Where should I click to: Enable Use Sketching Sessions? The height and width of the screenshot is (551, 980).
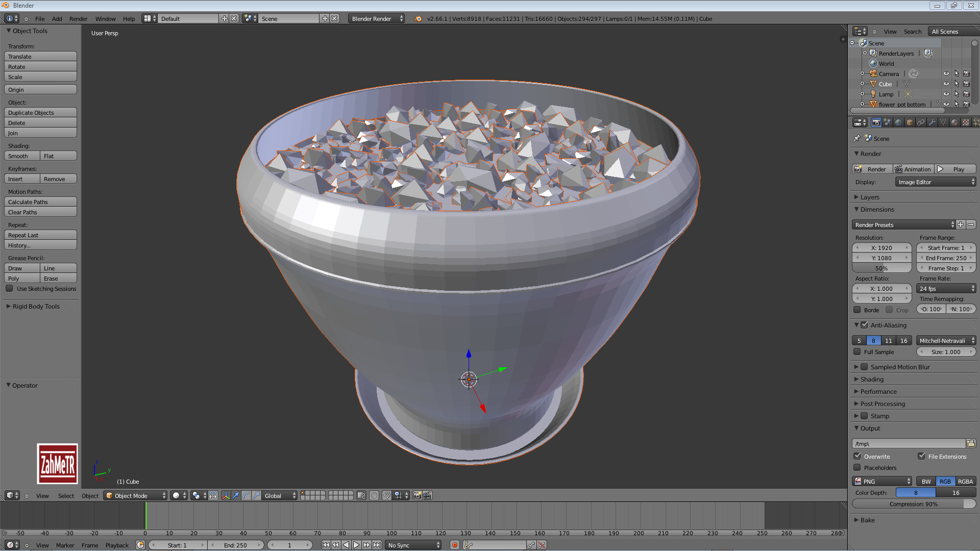point(9,288)
